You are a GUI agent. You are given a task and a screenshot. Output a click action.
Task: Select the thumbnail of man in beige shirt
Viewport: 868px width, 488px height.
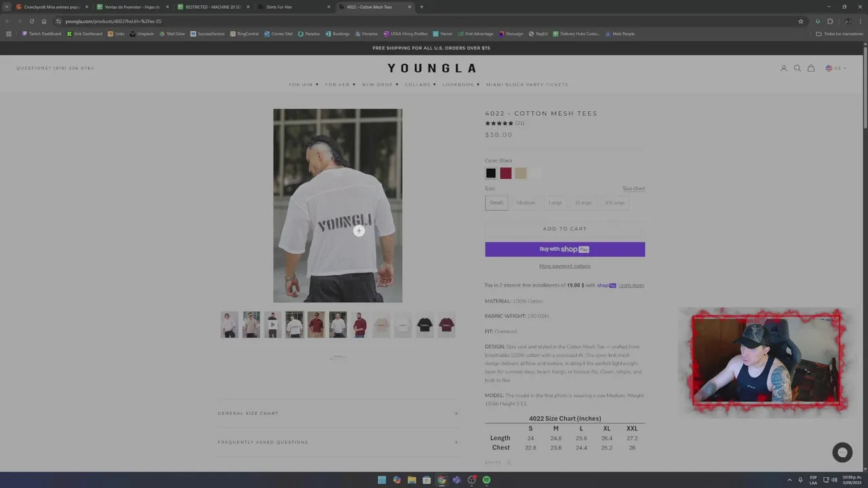251,325
